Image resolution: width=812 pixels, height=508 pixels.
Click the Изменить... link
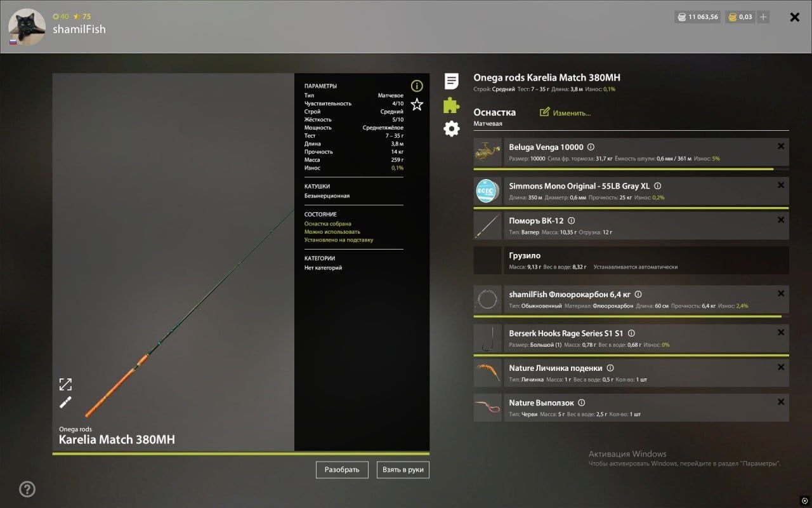[572, 113]
